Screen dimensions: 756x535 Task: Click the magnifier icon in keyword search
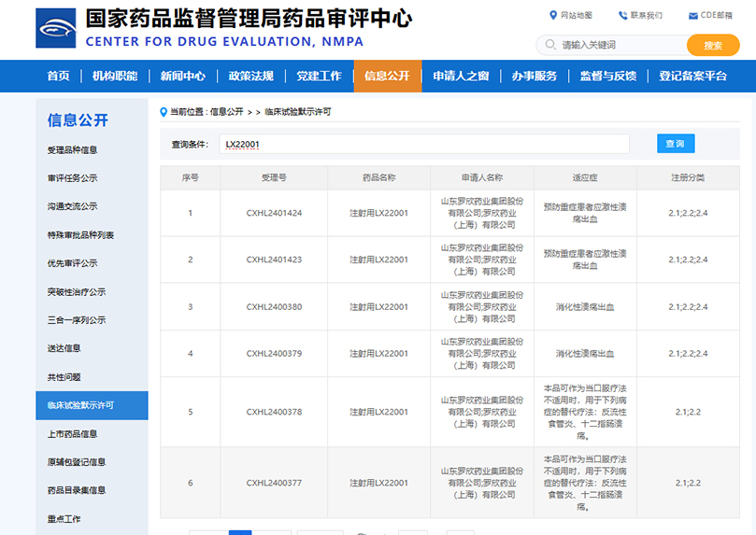pos(549,45)
